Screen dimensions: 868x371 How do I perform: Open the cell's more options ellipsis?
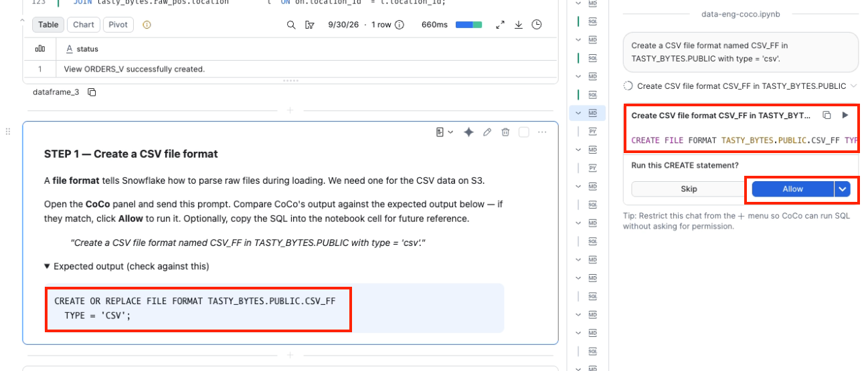[x=542, y=132]
